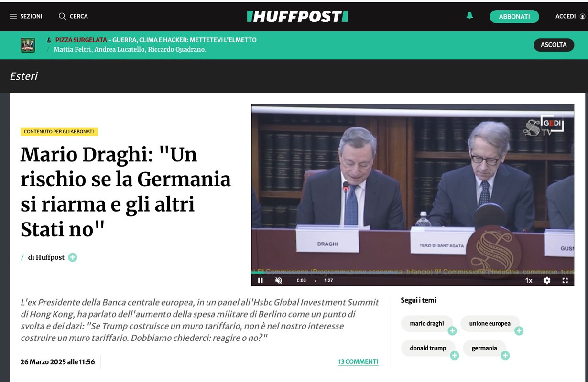
Task: Click the GEDI TV logo in video
Action: coord(544,127)
